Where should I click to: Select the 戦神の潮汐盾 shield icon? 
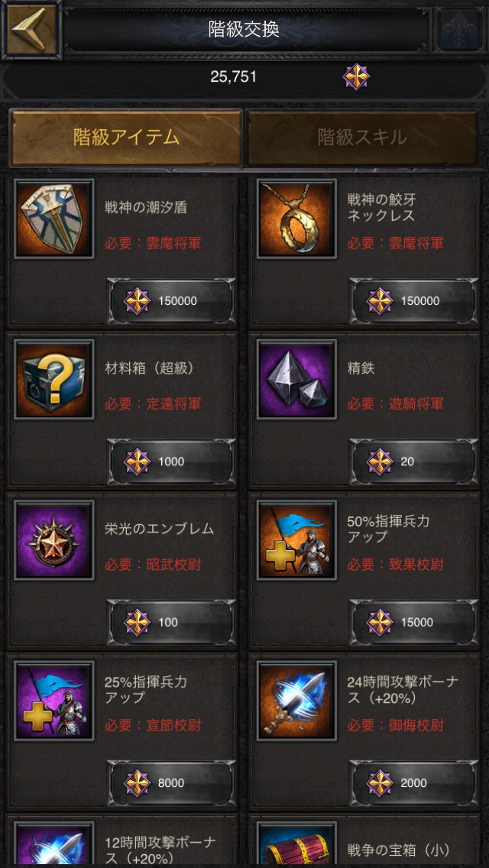(54, 219)
